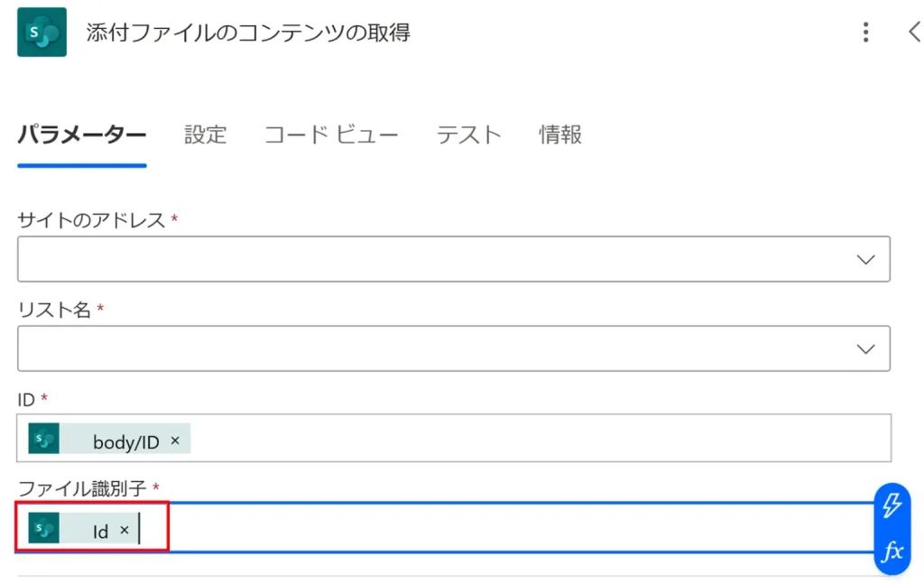Click the SharePoint icon in the header
Image resolution: width=924 pixels, height=584 pixels.
click(x=42, y=32)
